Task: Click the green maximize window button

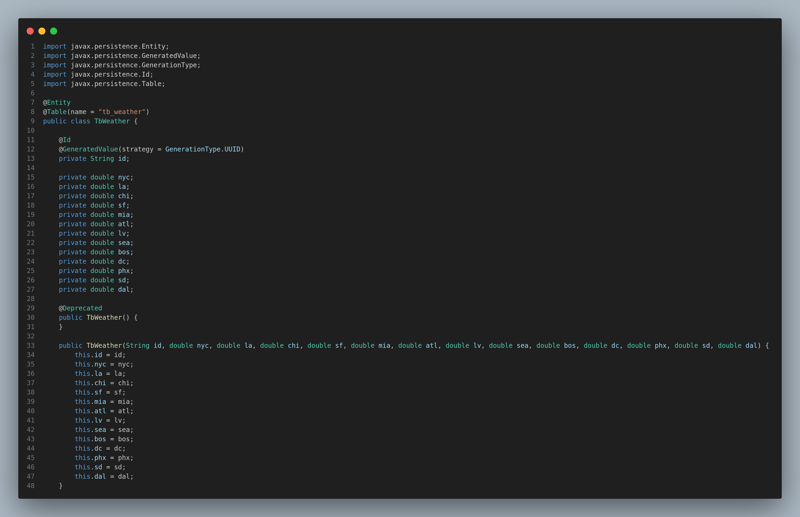Action: 54,31
